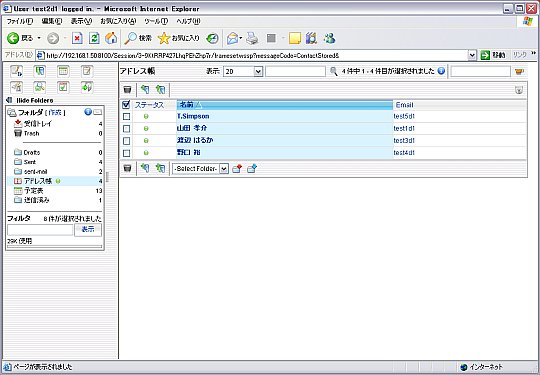This screenshot has height=375, width=540.
Task: Open the 編集 menu
Action: click(x=52, y=21)
